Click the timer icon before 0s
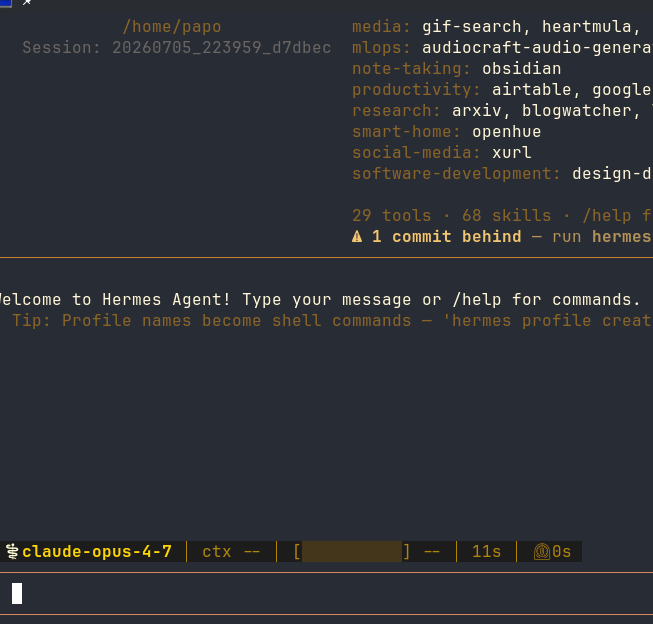653x624 pixels. click(542, 552)
